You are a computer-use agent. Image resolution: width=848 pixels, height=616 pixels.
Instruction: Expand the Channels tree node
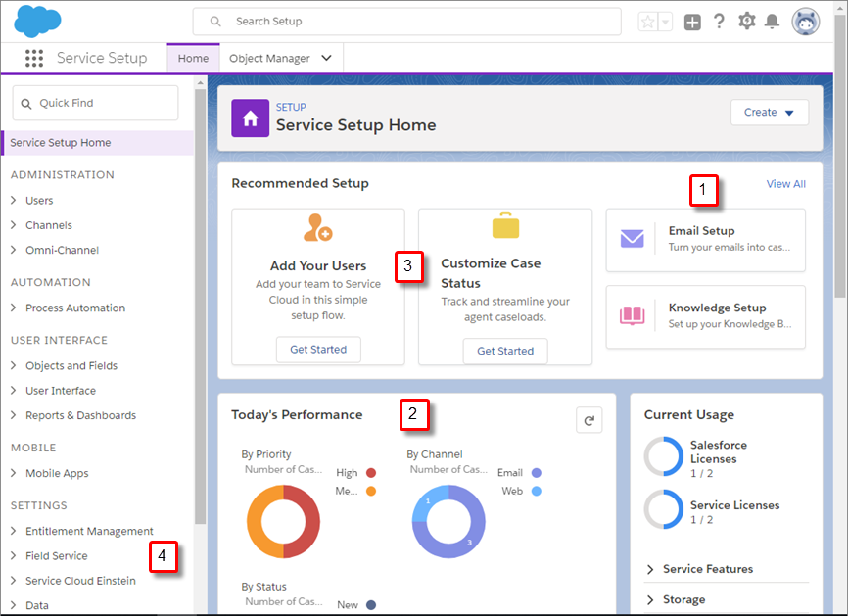[x=14, y=225]
